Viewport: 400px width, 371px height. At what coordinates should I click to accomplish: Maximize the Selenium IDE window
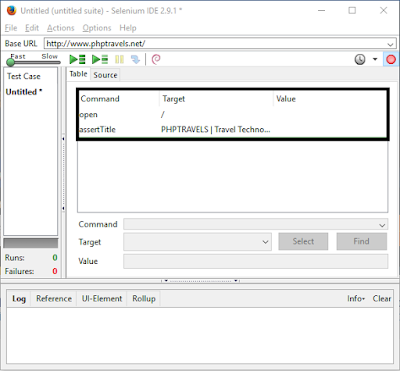click(352, 10)
